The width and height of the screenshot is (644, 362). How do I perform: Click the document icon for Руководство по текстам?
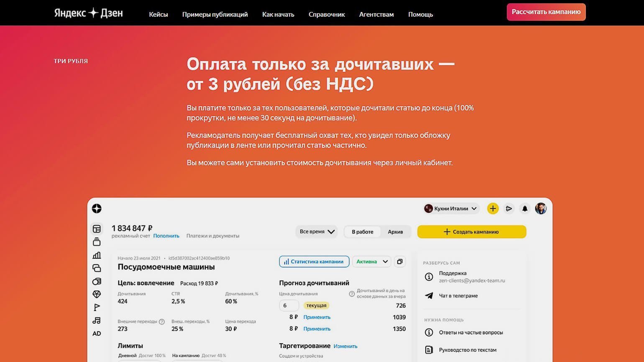pos(429,350)
